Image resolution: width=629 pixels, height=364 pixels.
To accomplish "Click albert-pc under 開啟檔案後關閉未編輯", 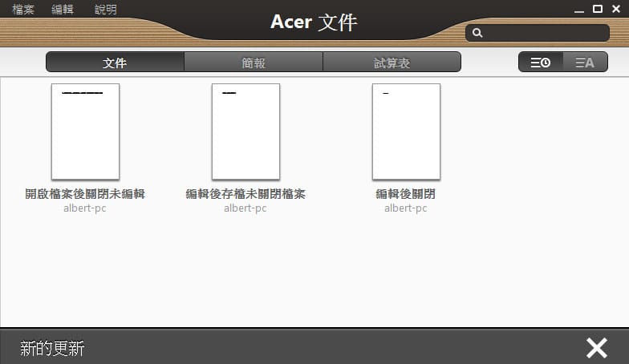I will (85, 208).
